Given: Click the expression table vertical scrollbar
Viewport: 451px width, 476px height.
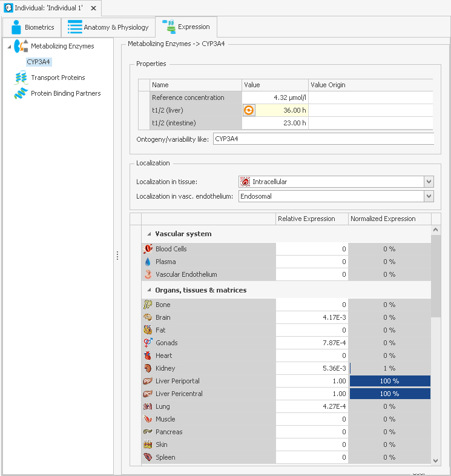Looking at the screenshot, I should [436, 279].
